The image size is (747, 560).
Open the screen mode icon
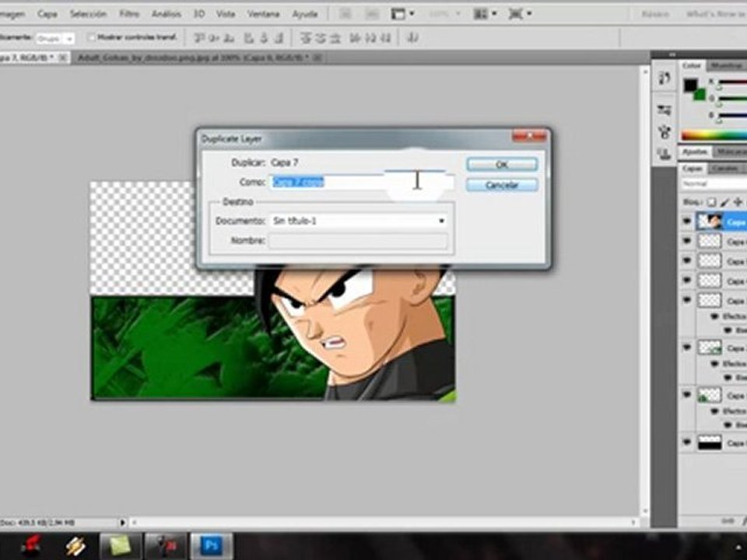[515, 14]
